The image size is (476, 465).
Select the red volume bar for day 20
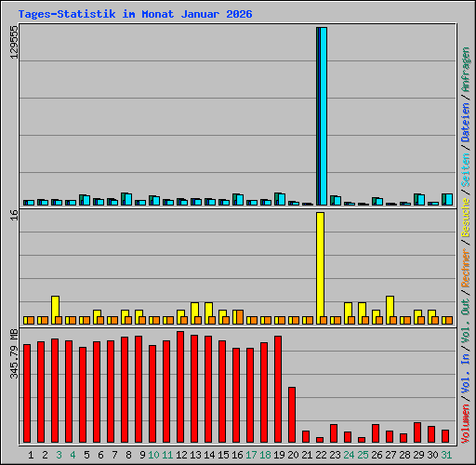coord(292,415)
